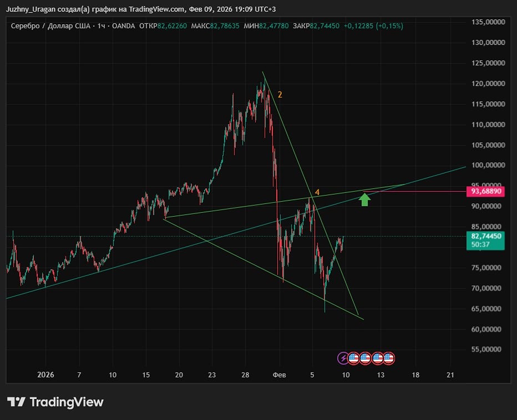Click the ОТКР value 82,62260
Viewport: 517px width, 420px height.
point(172,26)
